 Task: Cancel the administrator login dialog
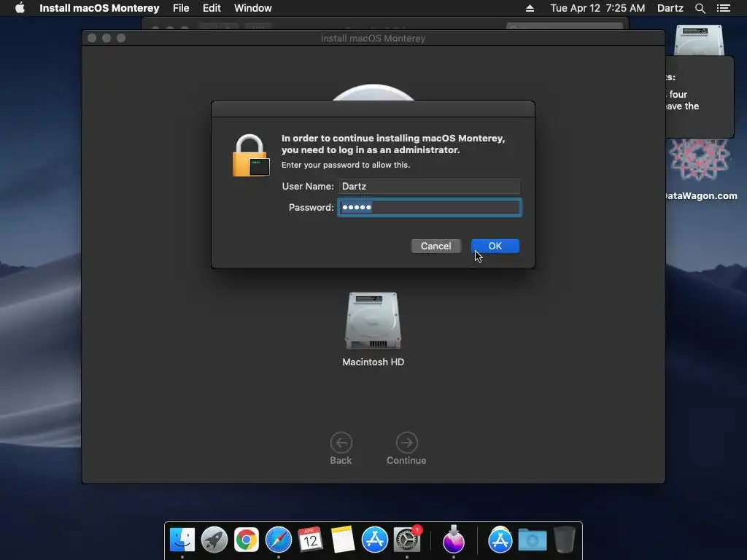(436, 246)
